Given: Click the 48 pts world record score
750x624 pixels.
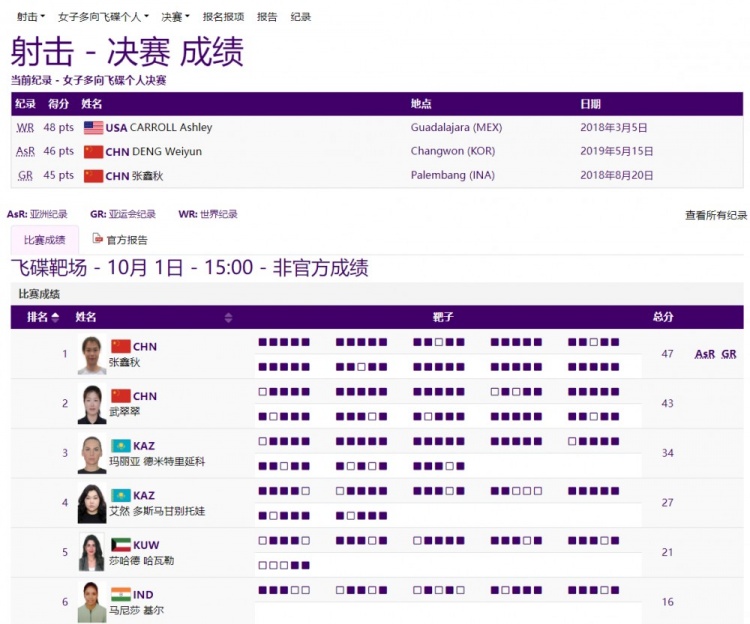Looking at the screenshot, I should tap(58, 128).
